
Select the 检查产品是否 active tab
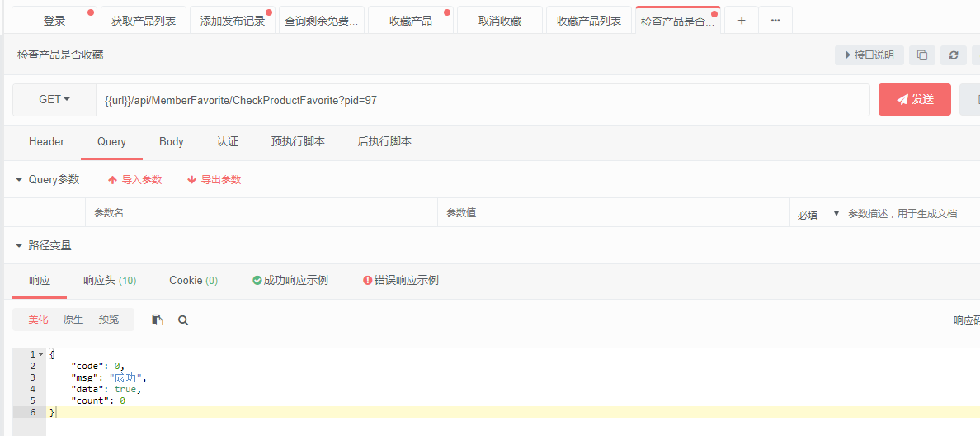click(x=678, y=21)
